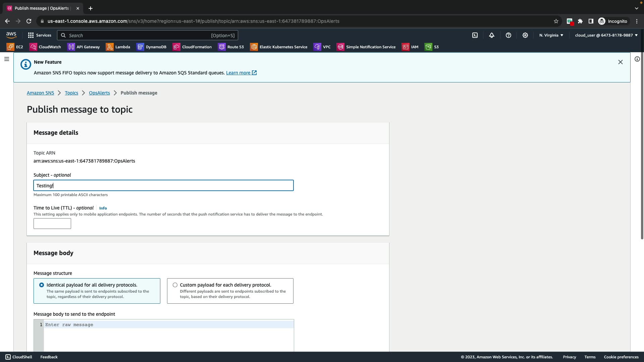
Task: Open the S3 service shortcut
Action: click(x=432, y=47)
